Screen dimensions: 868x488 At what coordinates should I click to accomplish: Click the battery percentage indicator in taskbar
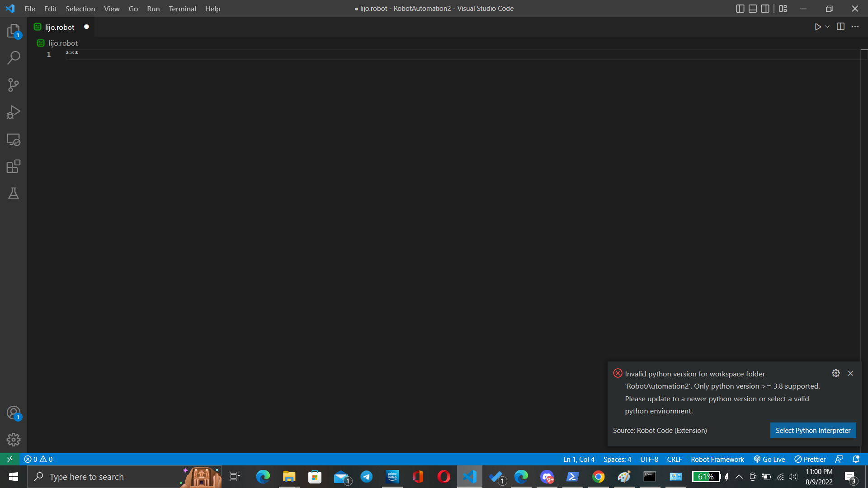(x=707, y=477)
